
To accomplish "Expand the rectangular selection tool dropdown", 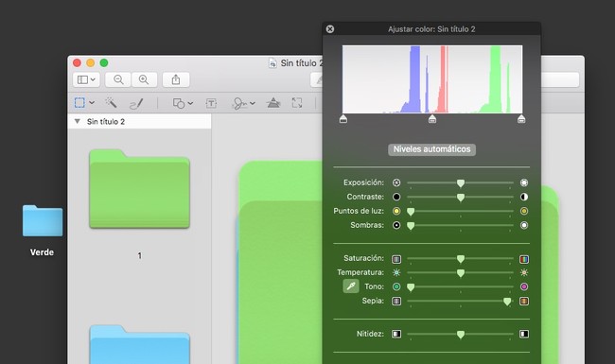I will (92, 103).
